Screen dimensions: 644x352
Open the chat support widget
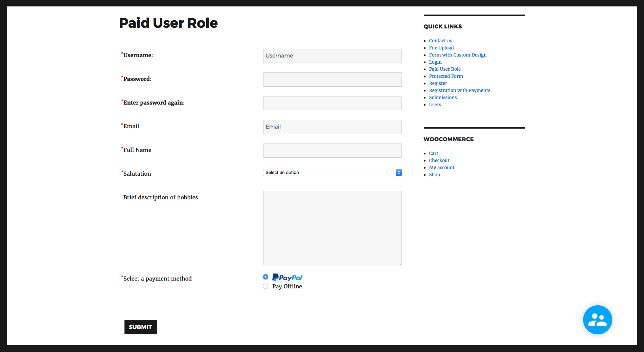click(x=597, y=320)
